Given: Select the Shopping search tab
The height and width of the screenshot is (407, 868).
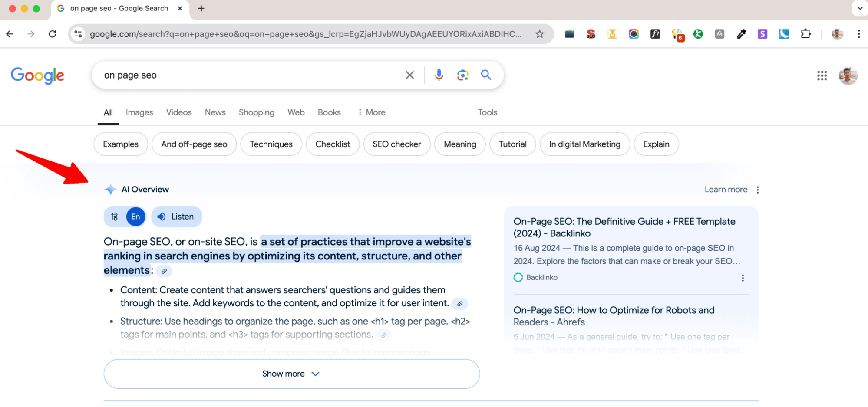Looking at the screenshot, I should [x=256, y=112].
